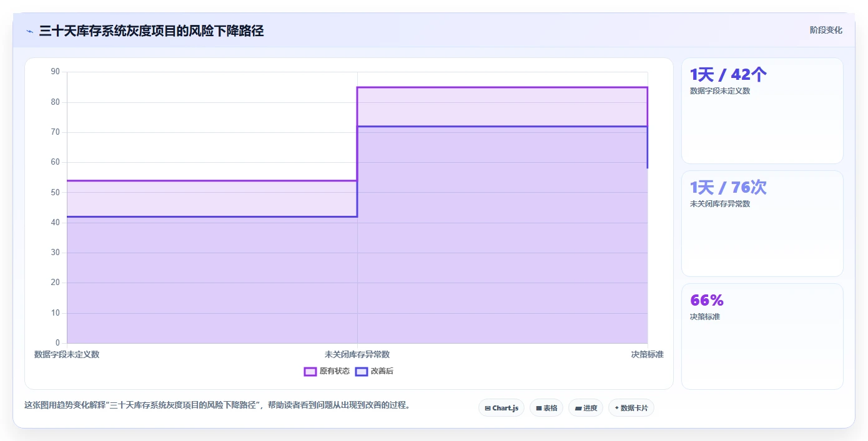Image resolution: width=868 pixels, height=441 pixels.
Task: Click the 决策标准 caption in third card
Action: tap(705, 317)
